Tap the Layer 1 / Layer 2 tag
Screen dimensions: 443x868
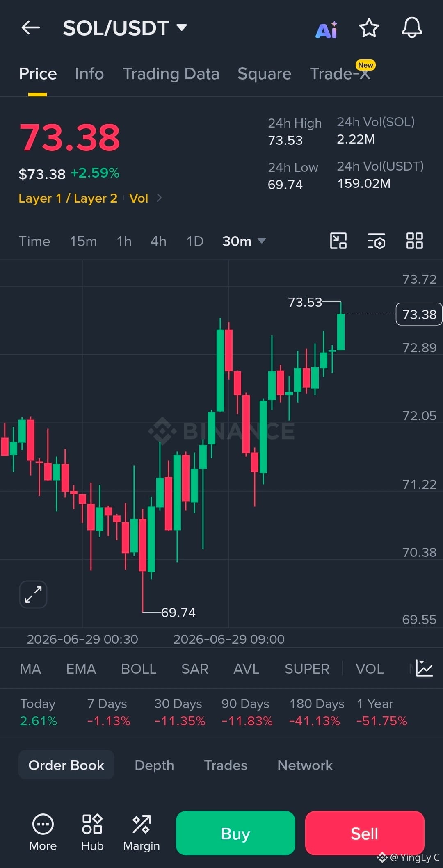pos(68,198)
